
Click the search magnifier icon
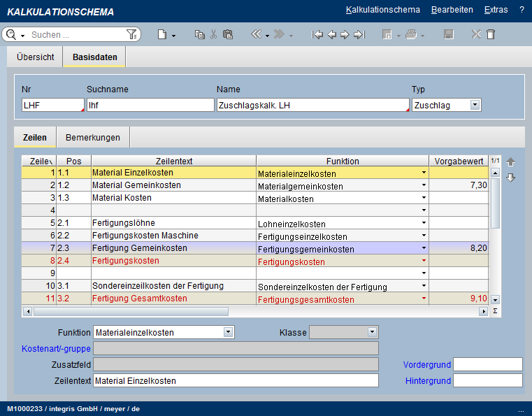pyautogui.click(x=11, y=34)
